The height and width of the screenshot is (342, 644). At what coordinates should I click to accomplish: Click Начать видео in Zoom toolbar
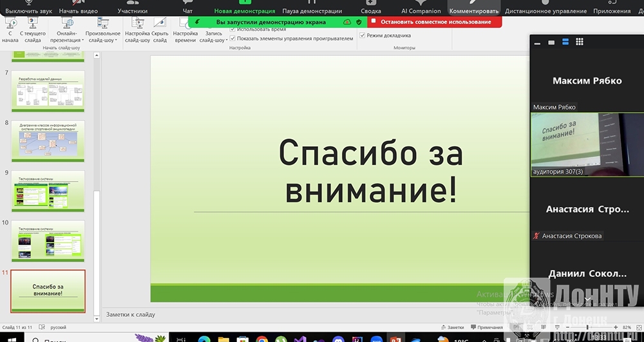(x=78, y=7)
